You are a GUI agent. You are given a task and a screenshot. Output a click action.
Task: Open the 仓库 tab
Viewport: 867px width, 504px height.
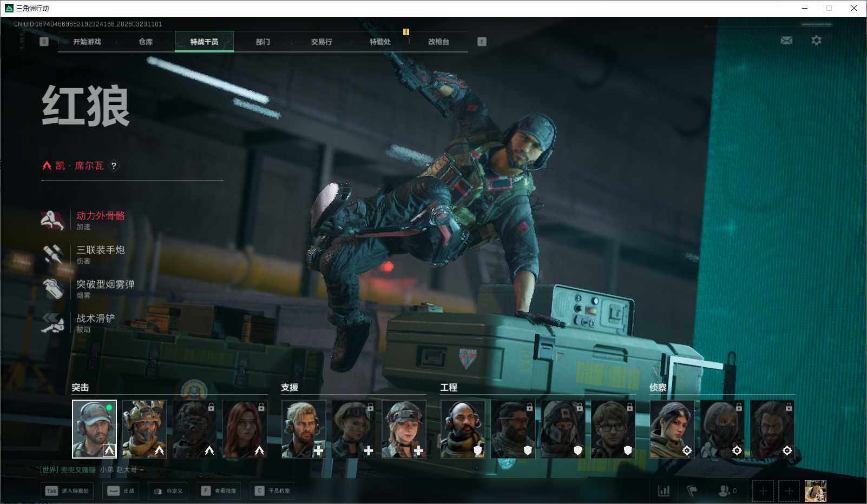coord(146,42)
